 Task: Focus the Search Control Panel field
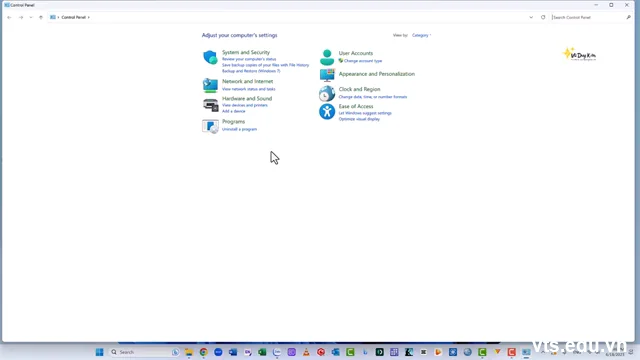coord(588,17)
